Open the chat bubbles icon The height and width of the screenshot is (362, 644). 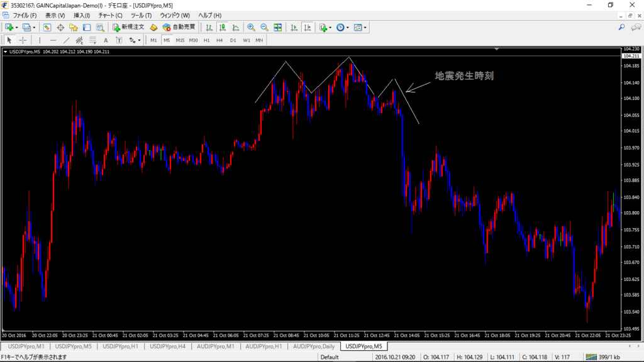tap(636, 27)
